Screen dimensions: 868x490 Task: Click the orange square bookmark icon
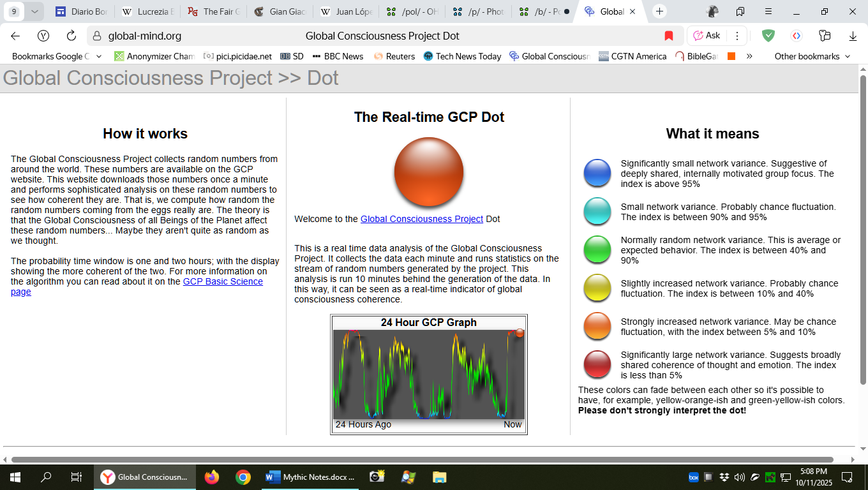click(x=731, y=56)
